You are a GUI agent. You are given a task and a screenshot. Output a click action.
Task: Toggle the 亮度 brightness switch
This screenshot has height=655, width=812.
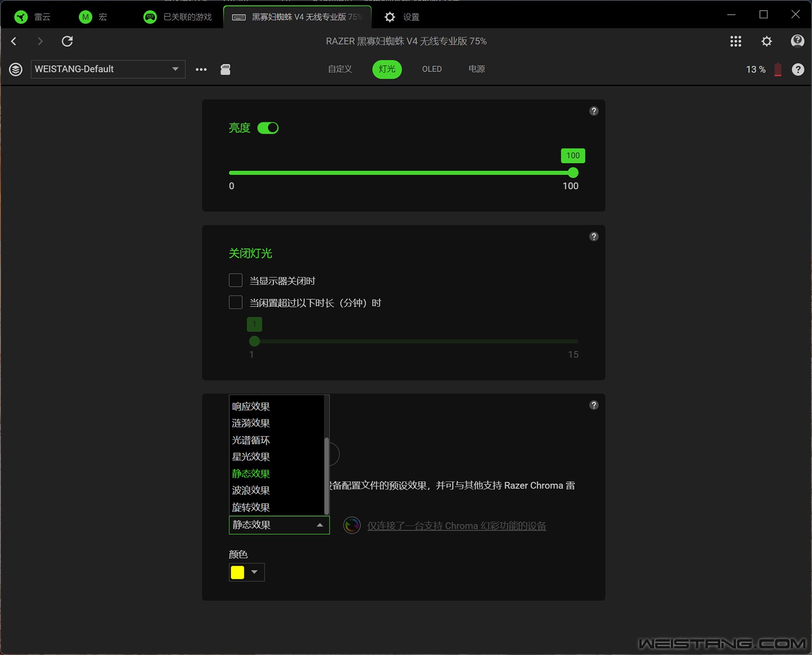point(268,128)
